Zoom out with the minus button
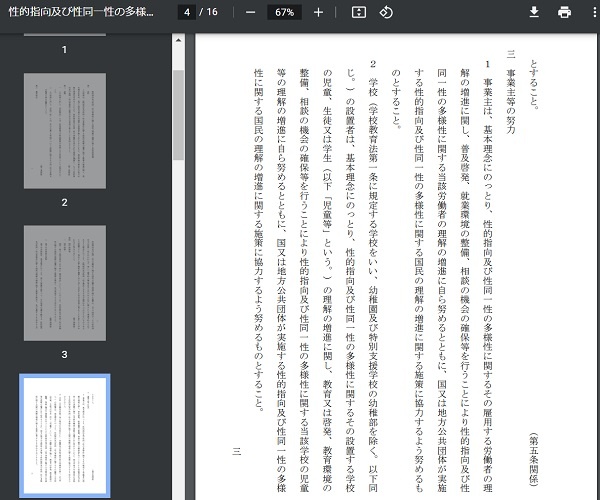600x500 pixels. tap(250, 13)
